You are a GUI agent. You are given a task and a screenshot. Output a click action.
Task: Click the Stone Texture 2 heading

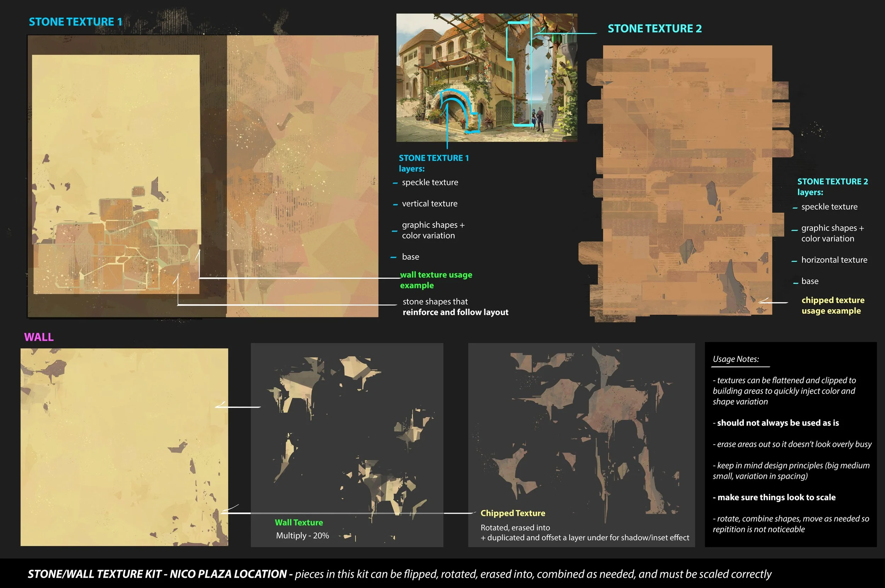pos(654,29)
